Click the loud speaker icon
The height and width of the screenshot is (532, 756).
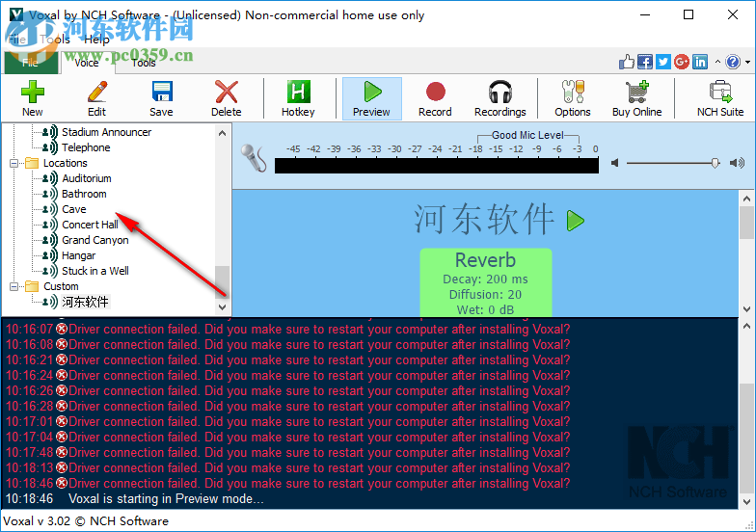[737, 163]
